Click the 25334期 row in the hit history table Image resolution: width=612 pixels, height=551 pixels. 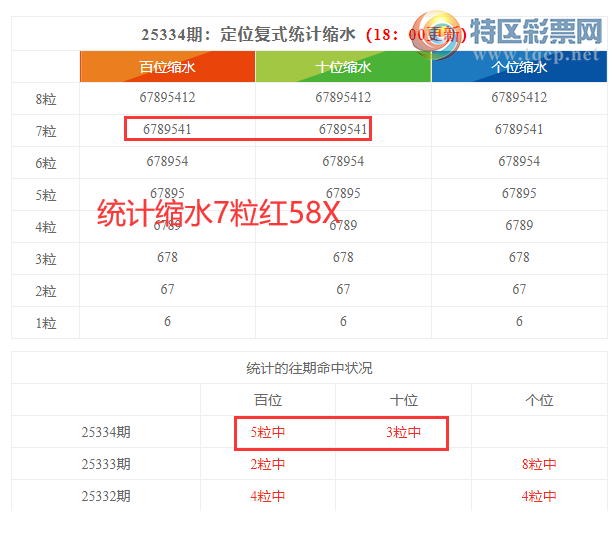coord(106,433)
